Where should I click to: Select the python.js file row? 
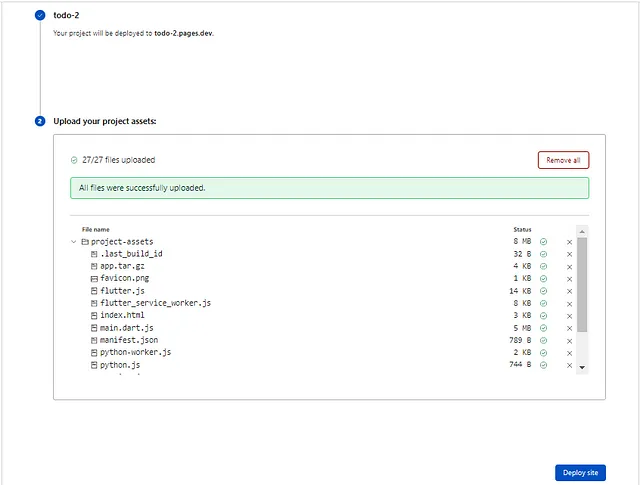click(x=120, y=366)
